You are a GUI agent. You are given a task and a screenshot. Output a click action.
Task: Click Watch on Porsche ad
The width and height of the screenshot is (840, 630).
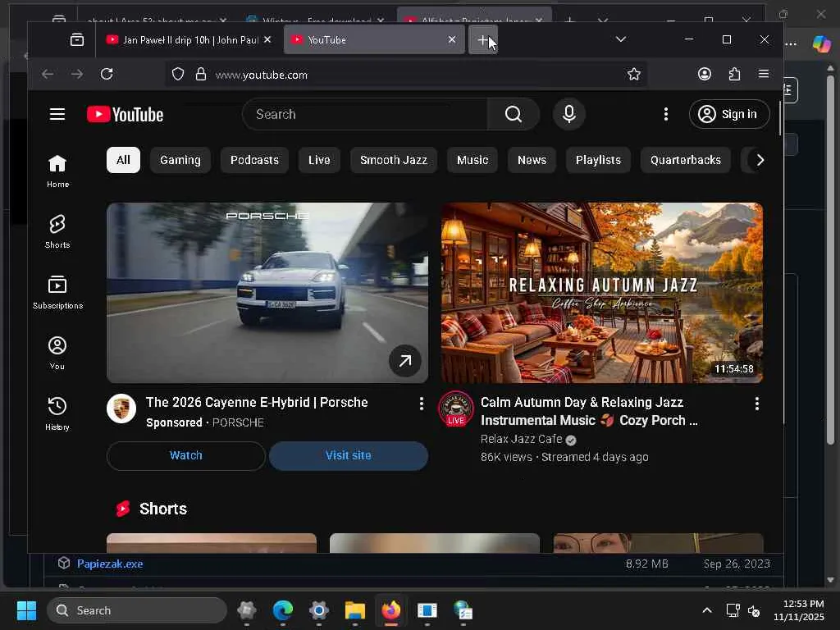click(x=186, y=455)
